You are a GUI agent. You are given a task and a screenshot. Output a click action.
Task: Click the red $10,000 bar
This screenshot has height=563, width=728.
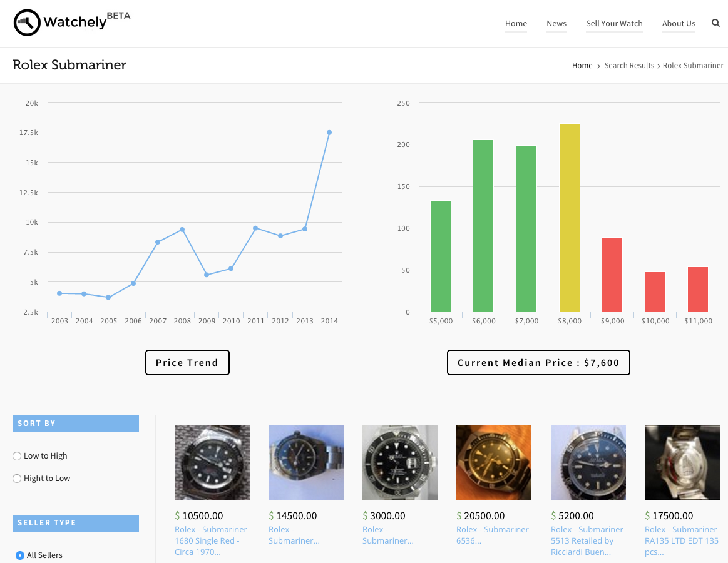(655, 292)
